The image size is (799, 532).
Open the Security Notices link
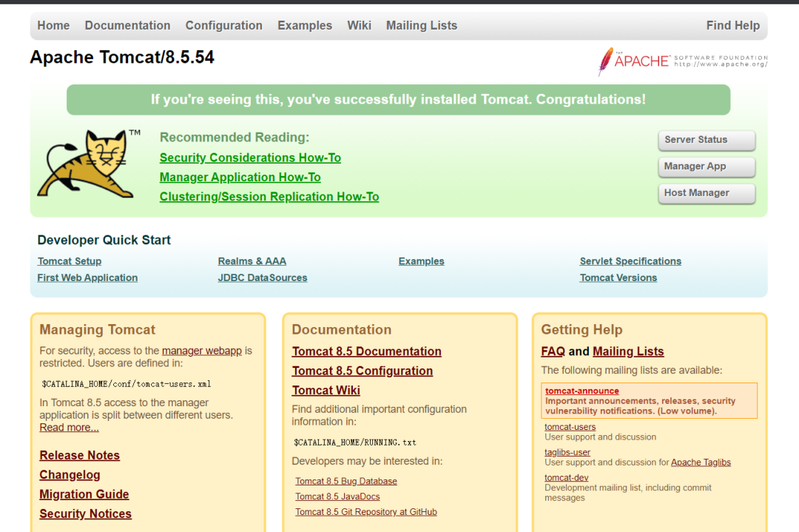[86, 514]
